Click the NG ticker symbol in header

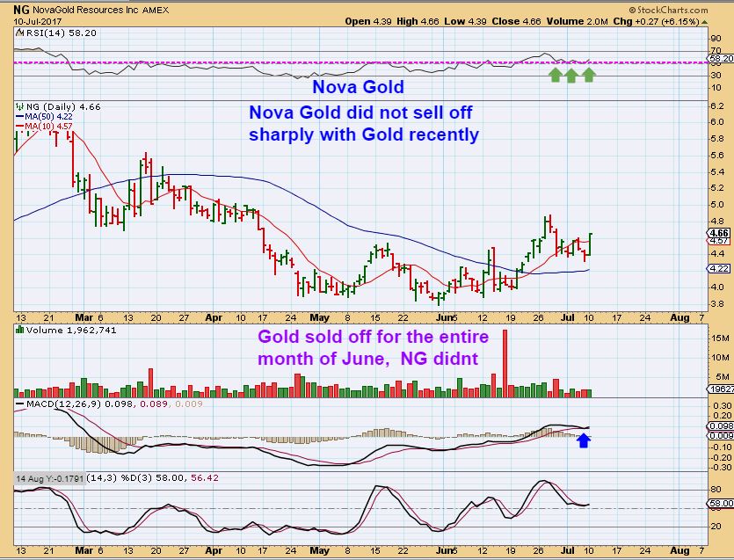(x=21, y=10)
